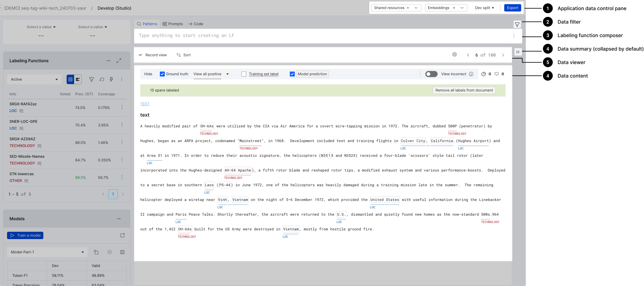Click Train a model button

tap(25, 235)
